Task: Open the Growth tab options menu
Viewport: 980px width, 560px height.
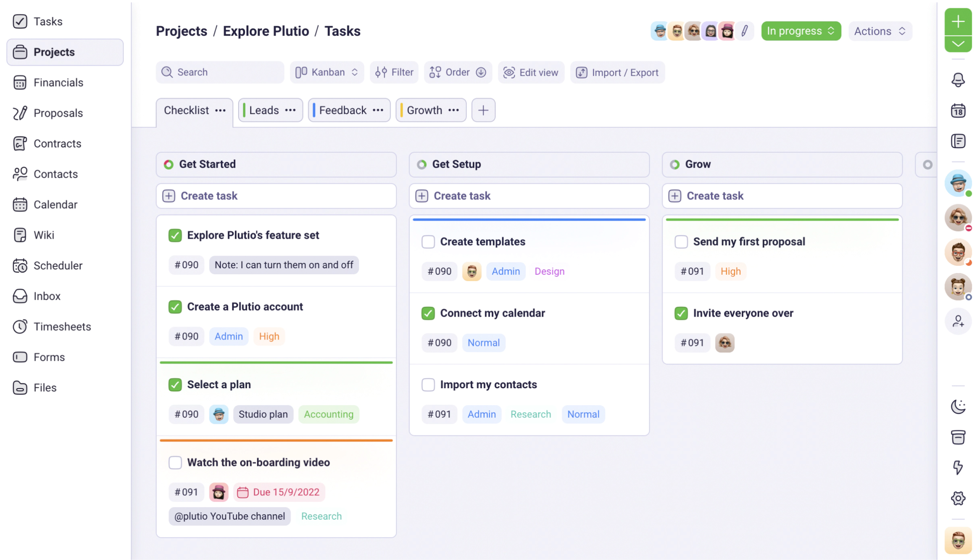Action: [454, 110]
